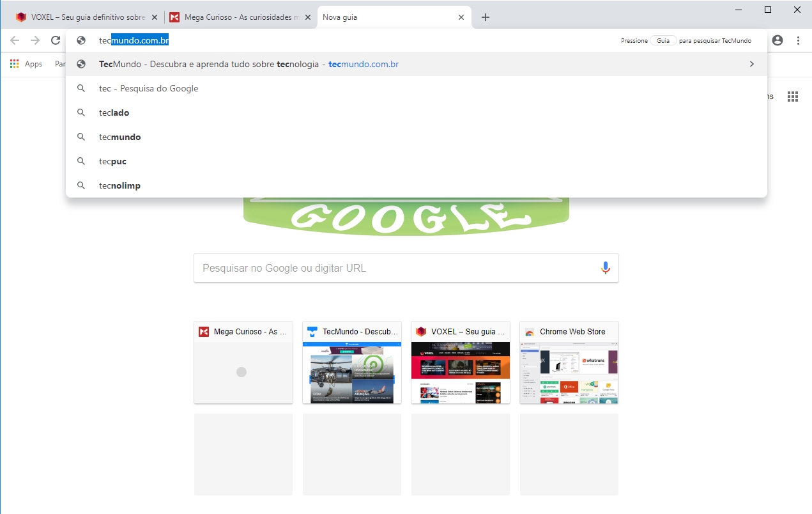The width and height of the screenshot is (812, 514).
Task: Click the arrow on TecMundo suggestion row
Action: click(752, 64)
